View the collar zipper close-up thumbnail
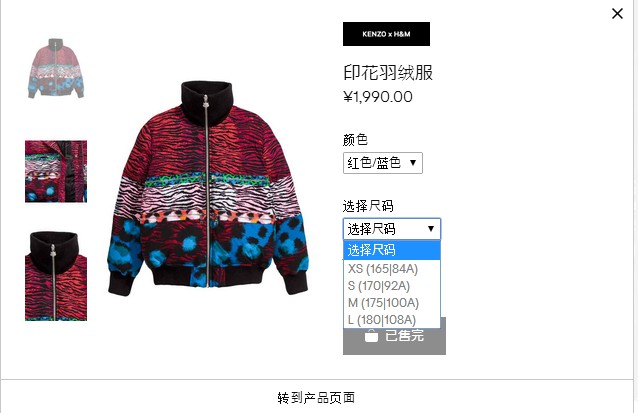The width and height of the screenshot is (638, 413). (x=56, y=276)
